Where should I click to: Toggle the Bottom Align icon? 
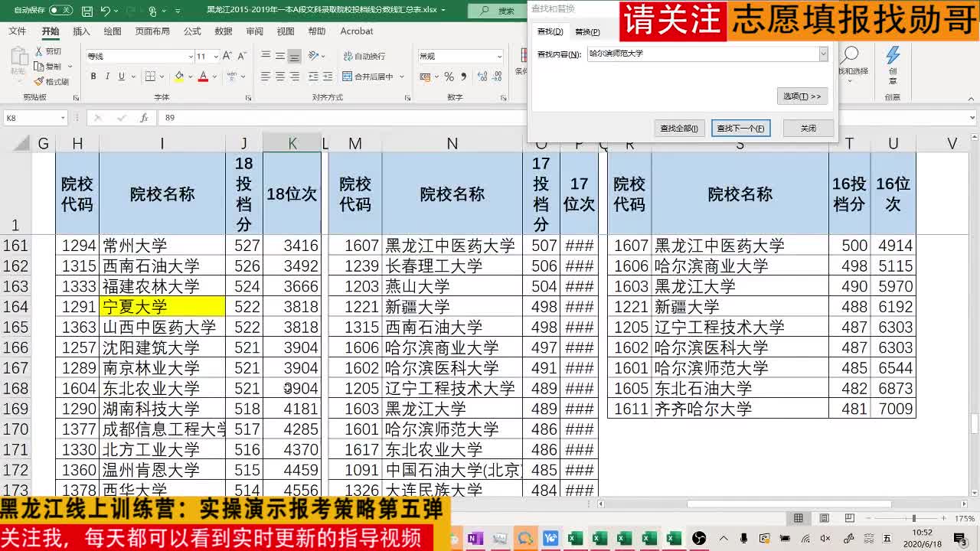pos(294,56)
